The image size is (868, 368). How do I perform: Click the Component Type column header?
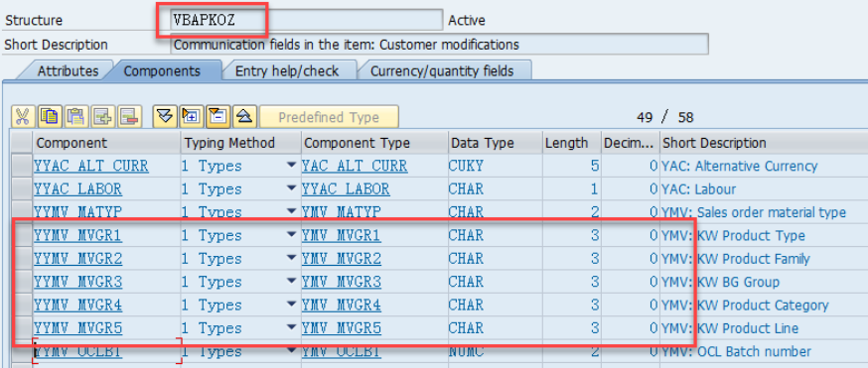(374, 143)
